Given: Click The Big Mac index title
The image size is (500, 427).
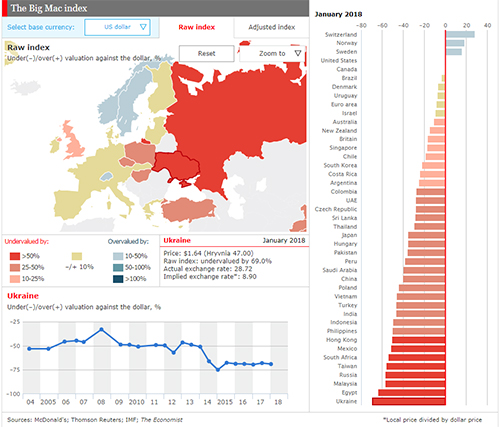Looking at the screenshot, I should pos(49,8).
